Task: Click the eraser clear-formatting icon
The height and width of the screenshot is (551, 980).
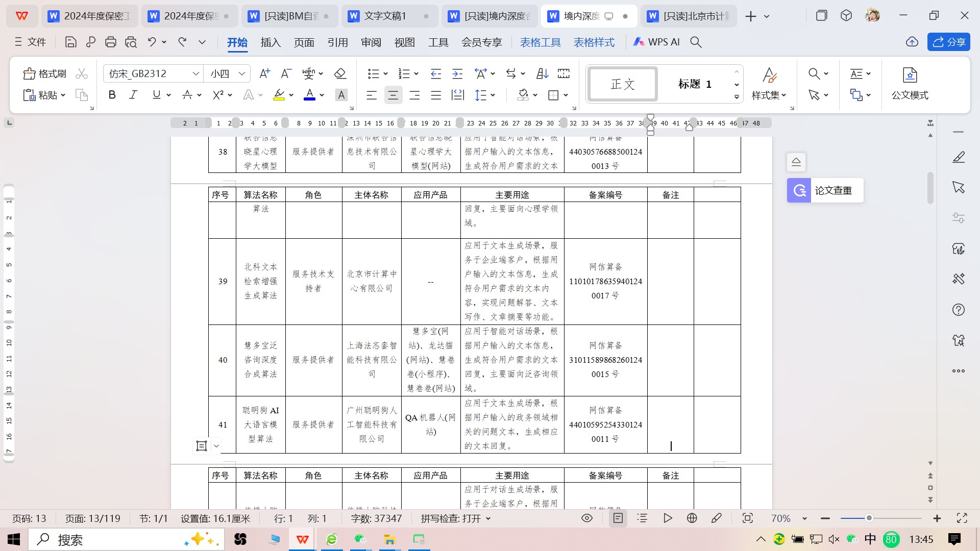Action: [340, 73]
